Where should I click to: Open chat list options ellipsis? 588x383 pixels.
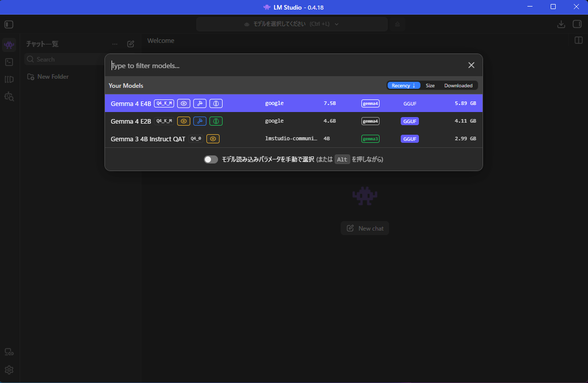(115, 44)
